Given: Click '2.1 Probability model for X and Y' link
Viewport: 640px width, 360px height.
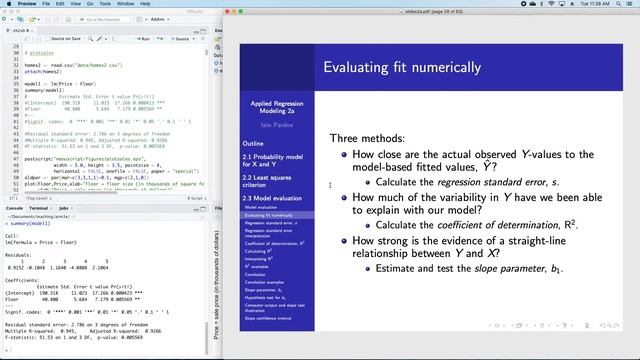Looking at the screenshot, I should point(273,160).
